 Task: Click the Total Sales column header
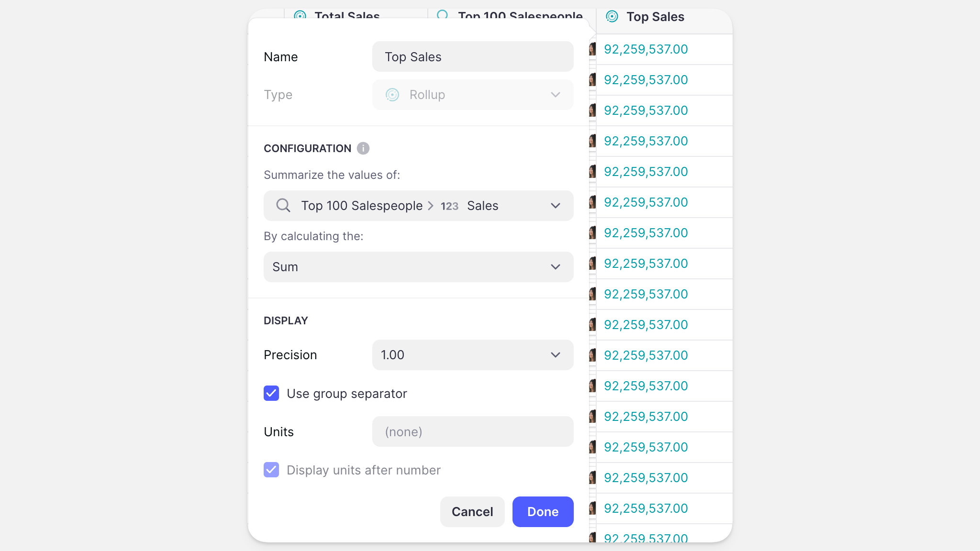347,15
